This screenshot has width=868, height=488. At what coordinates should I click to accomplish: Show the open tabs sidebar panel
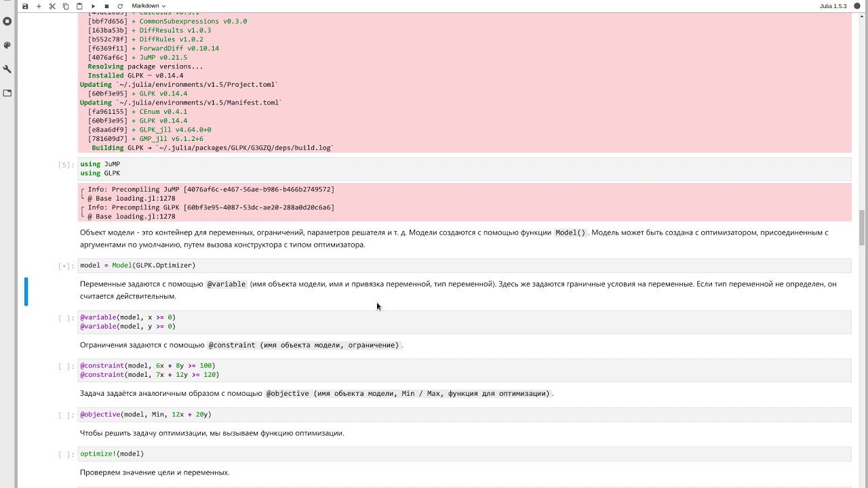(x=7, y=93)
